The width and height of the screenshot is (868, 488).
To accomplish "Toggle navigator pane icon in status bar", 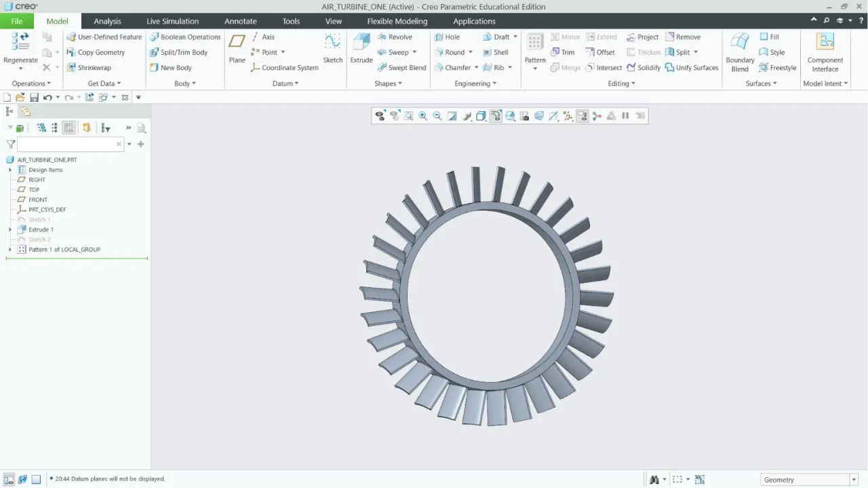I will pos(9,479).
